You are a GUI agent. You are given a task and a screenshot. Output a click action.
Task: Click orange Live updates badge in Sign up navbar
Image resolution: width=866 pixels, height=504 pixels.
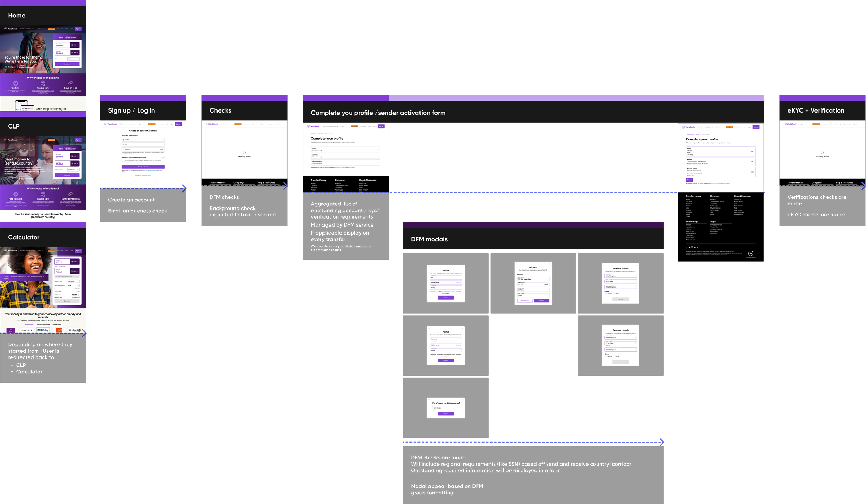(x=152, y=124)
